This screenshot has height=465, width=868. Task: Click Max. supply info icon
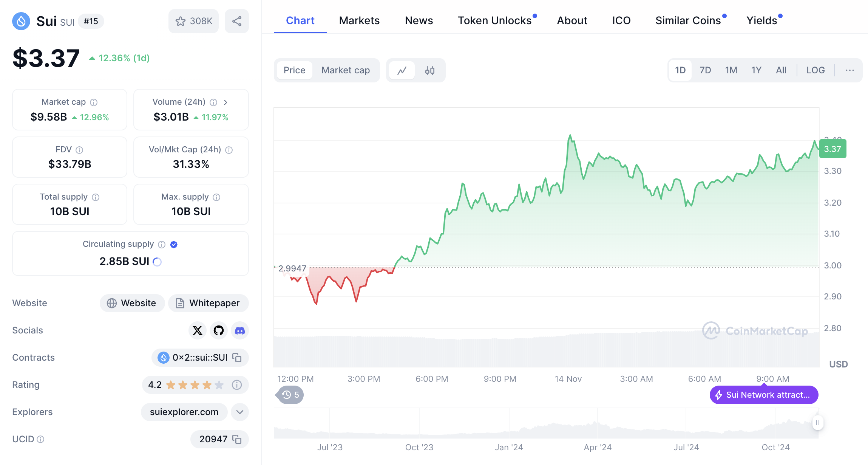[x=216, y=197]
